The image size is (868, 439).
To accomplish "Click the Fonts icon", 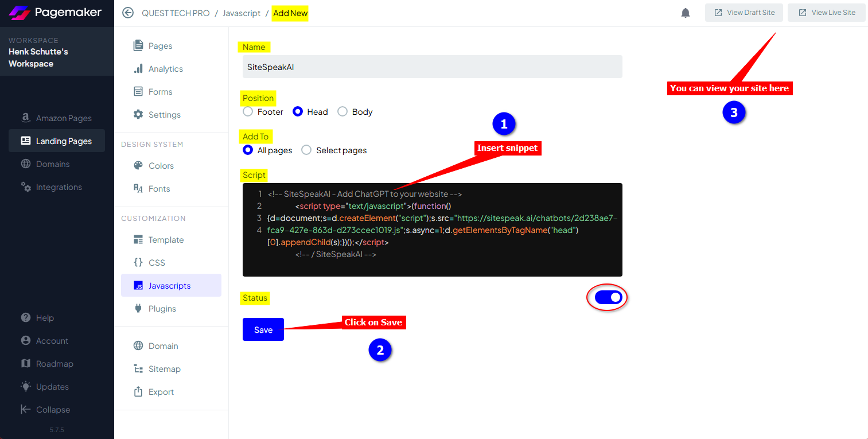I will pyautogui.click(x=138, y=188).
